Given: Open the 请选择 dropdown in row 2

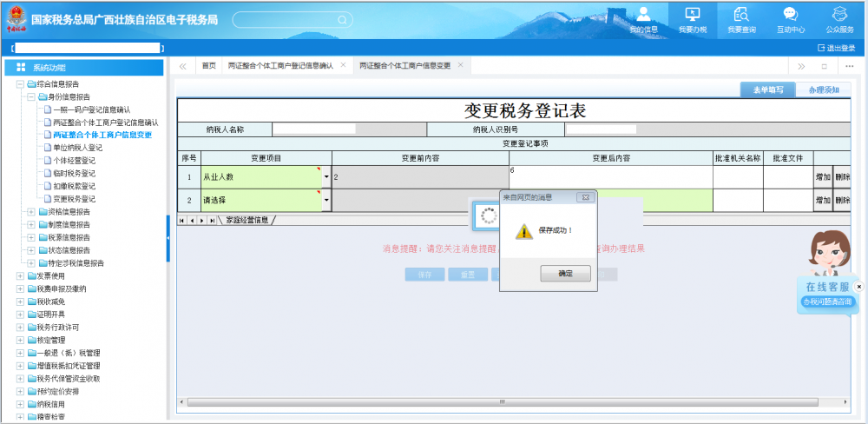Looking at the screenshot, I should [x=326, y=201].
